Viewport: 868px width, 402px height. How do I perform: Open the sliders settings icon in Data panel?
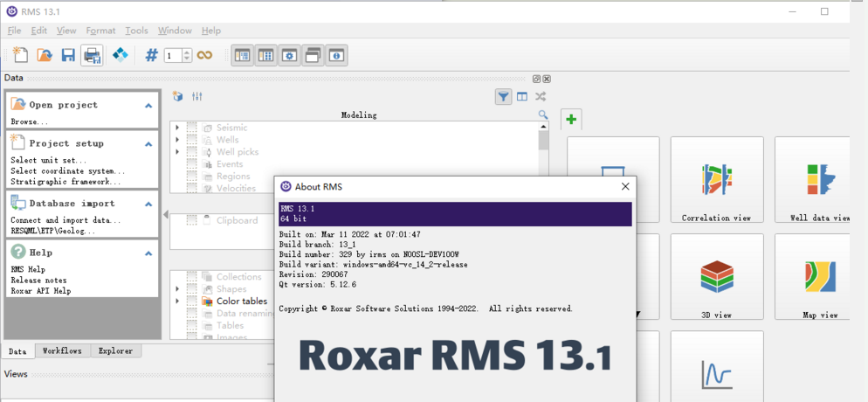[197, 96]
